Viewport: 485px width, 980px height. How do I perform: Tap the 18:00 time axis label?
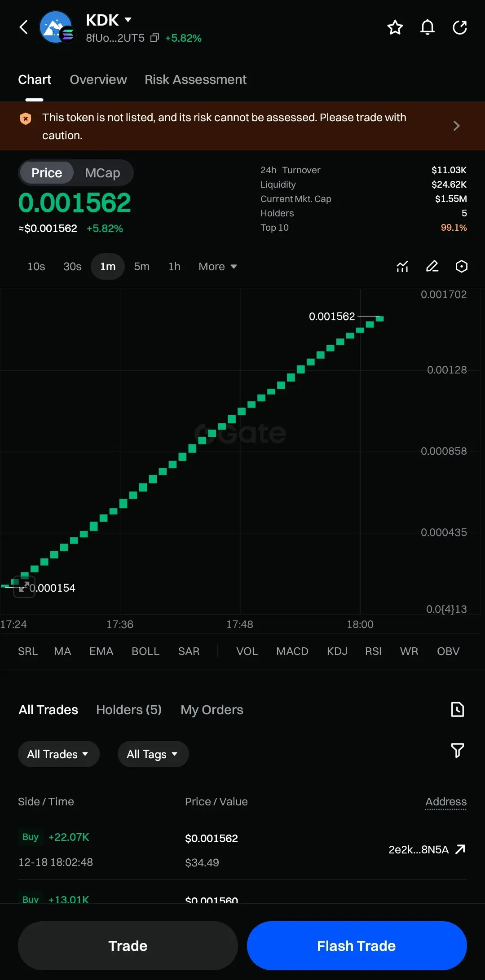coord(360,624)
